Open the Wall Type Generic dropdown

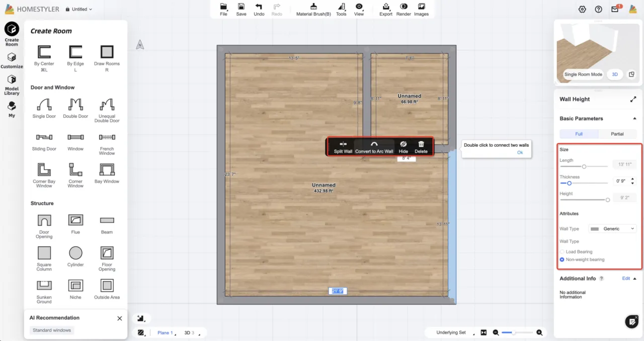click(x=612, y=229)
